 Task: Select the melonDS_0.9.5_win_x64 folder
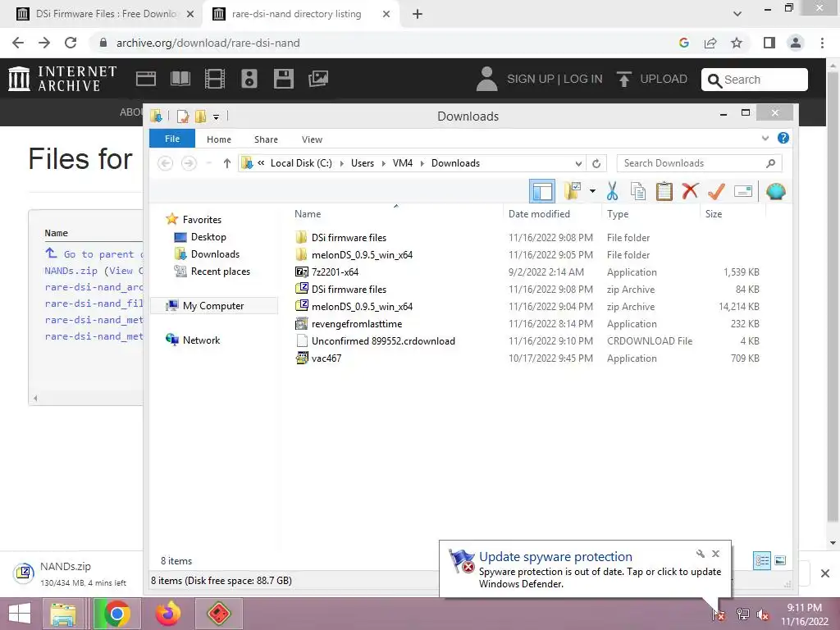(362, 254)
